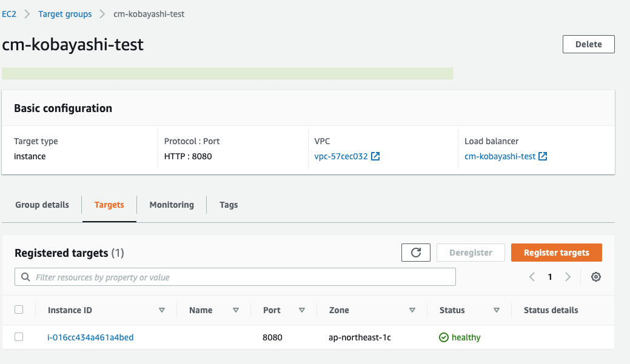Switch to the Monitoring tab
The width and height of the screenshot is (630, 364).
171,205
